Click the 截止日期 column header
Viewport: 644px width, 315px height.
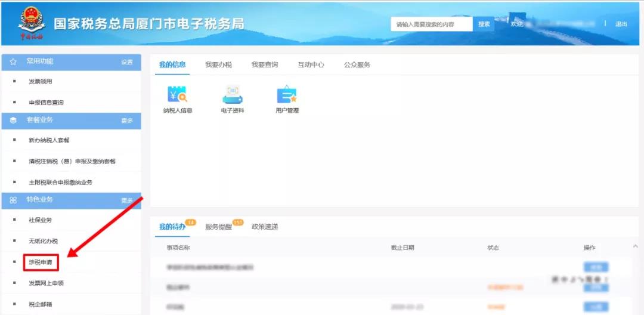[x=402, y=248]
